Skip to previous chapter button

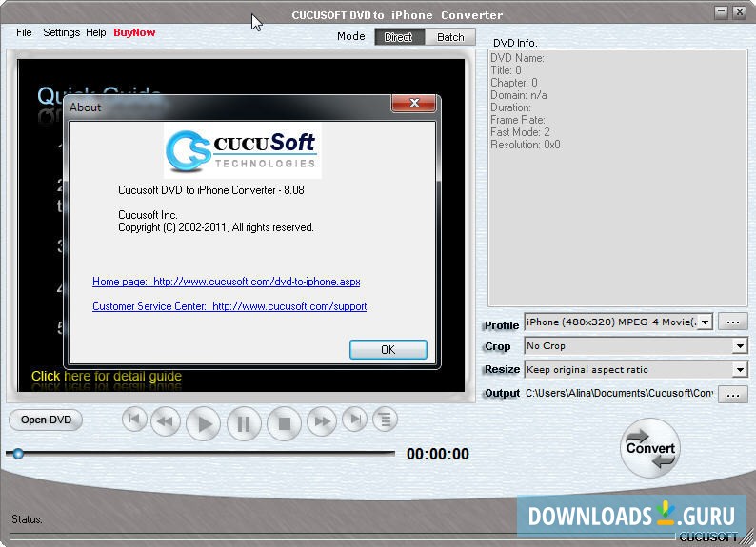(134, 420)
